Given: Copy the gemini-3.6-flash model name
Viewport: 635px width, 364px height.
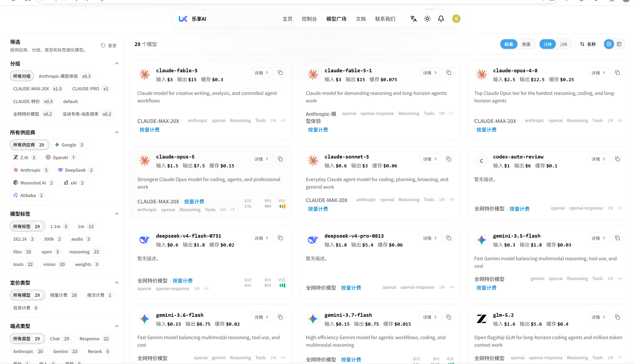Looking at the screenshot, I should tap(280, 317).
